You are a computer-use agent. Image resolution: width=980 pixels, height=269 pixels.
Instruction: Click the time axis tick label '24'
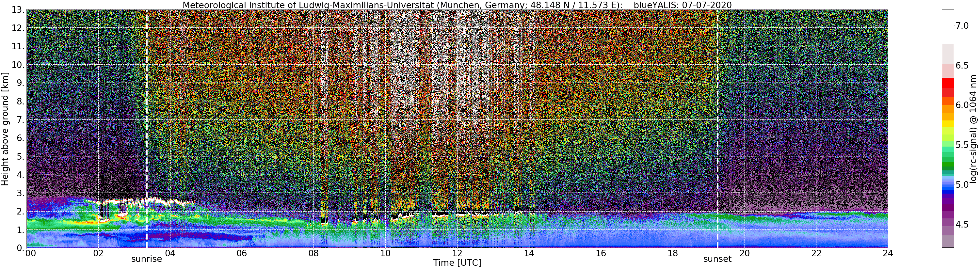pos(888,253)
